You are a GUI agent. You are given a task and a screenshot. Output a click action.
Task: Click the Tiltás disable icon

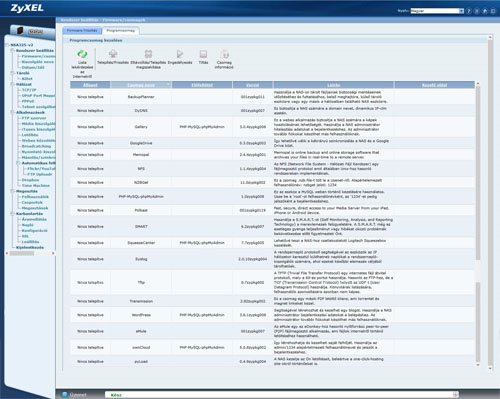click(203, 54)
